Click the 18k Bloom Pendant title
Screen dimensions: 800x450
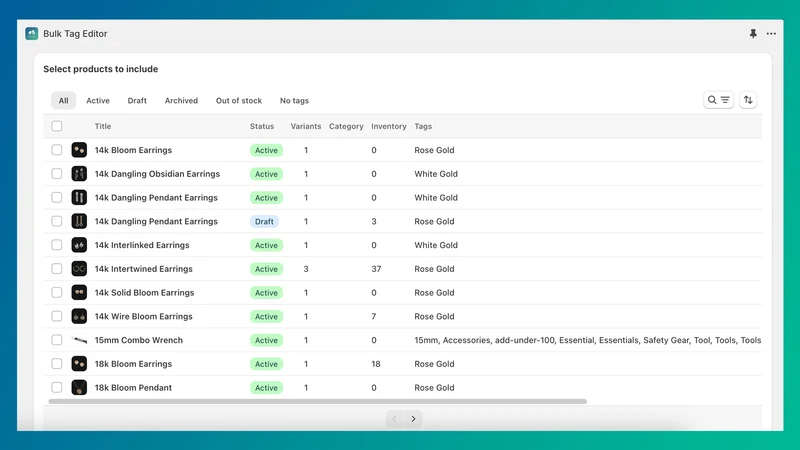tap(133, 388)
